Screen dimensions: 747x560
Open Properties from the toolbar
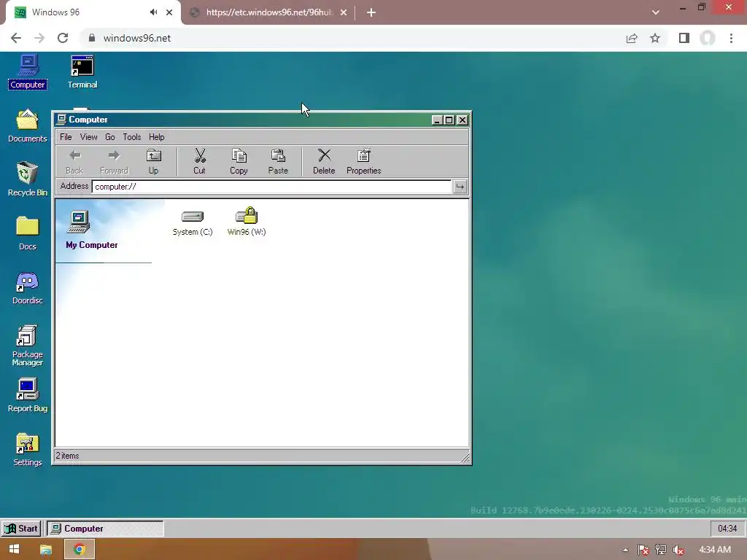tap(363, 162)
